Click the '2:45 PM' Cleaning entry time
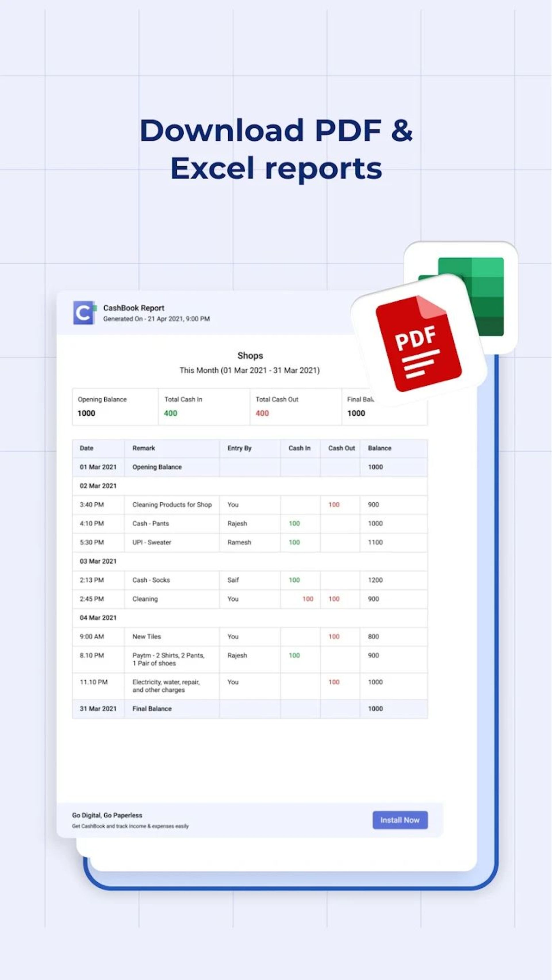Screen dimensions: 552x980 point(91,599)
